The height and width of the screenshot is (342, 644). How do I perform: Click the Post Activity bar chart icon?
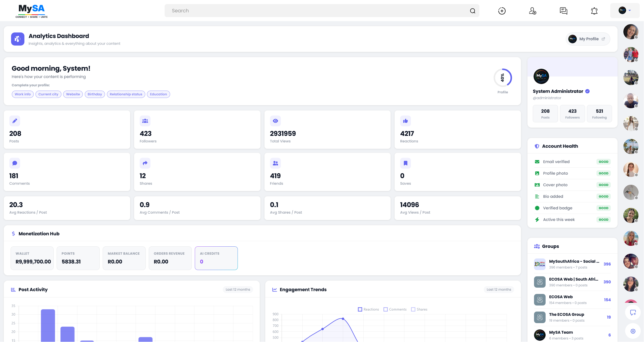(x=13, y=290)
